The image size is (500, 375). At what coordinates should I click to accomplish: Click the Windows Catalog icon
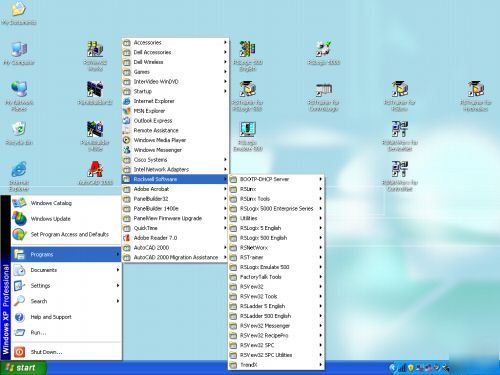(19, 203)
